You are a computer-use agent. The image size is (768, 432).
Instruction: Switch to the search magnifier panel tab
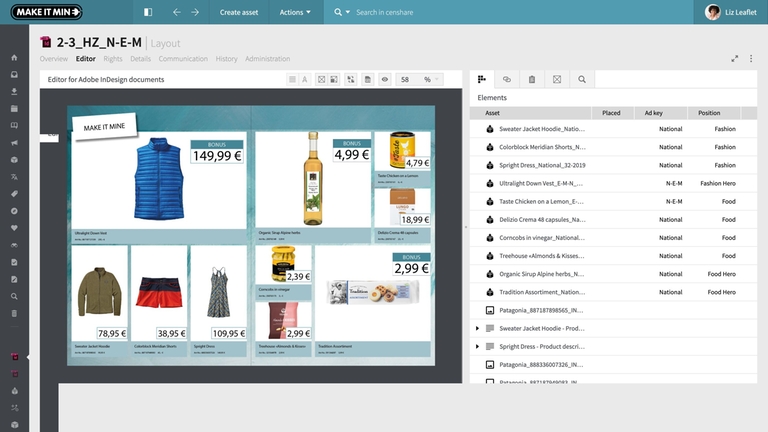[582, 79]
